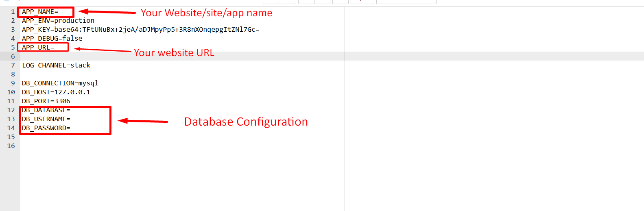Click the "Your Website/site/app name" annotation
The height and width of the screenshot is (211, 644).
pyautogui.click(x=206, y=13)
